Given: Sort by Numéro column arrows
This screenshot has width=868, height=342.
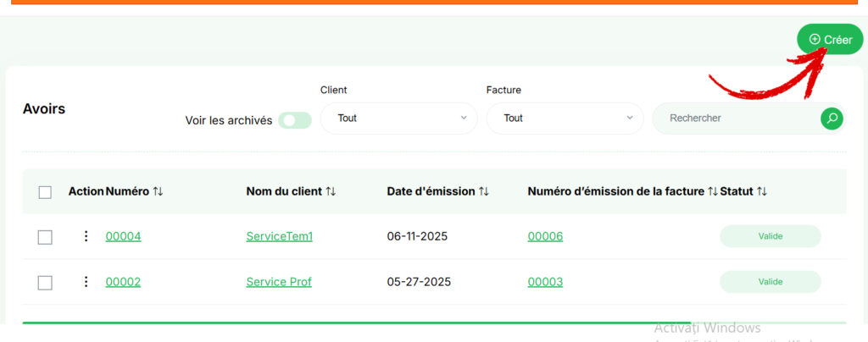Looking at the screenshot, I should point(159,191).
